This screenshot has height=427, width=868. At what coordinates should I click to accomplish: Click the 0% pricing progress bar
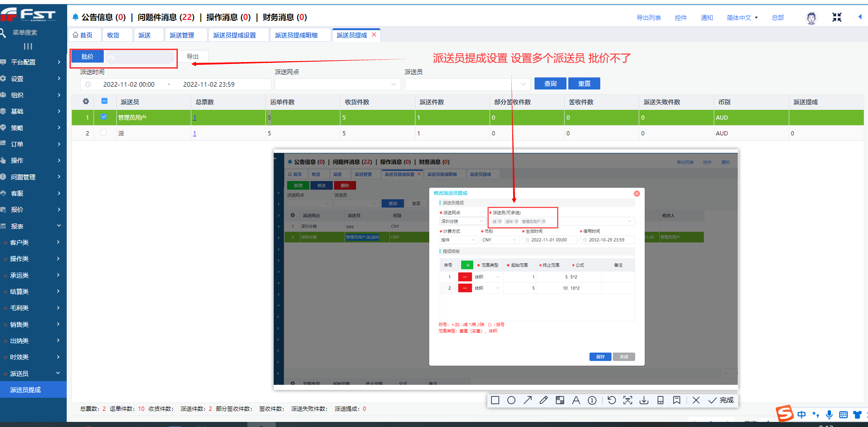pos(140,57)
